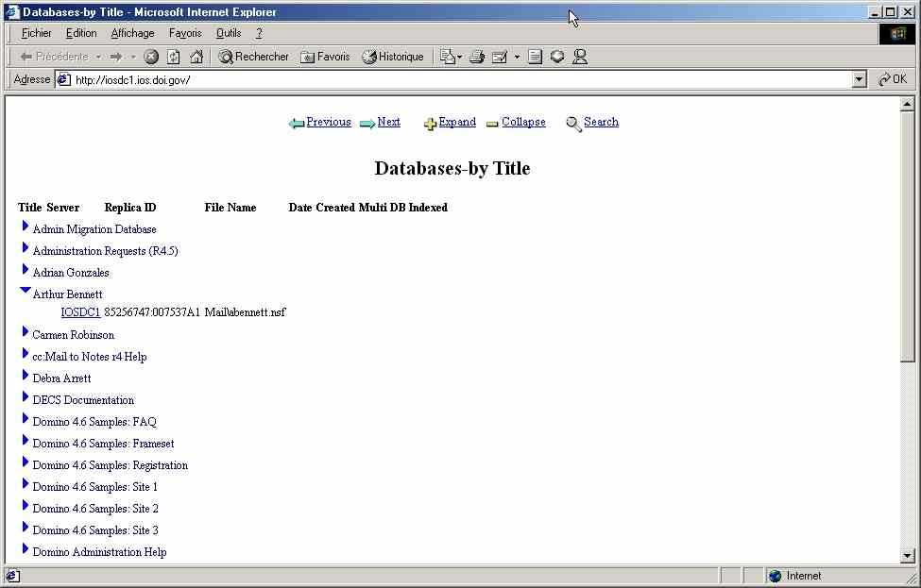The width and height of the screenshot is (921, 588).
Task: Click the scrollbar down arrow
Action: click(907, 555)
